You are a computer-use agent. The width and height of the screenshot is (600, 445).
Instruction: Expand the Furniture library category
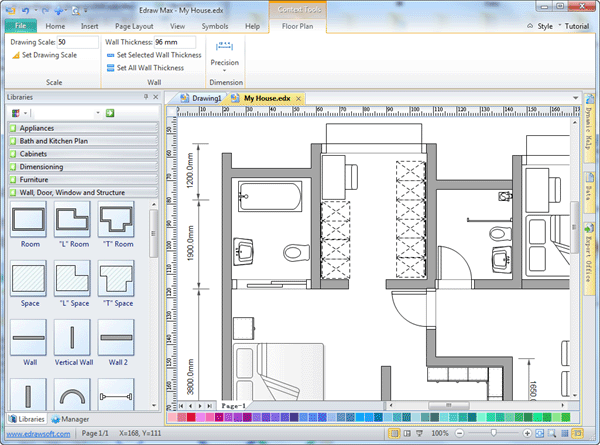click(80, 179)
